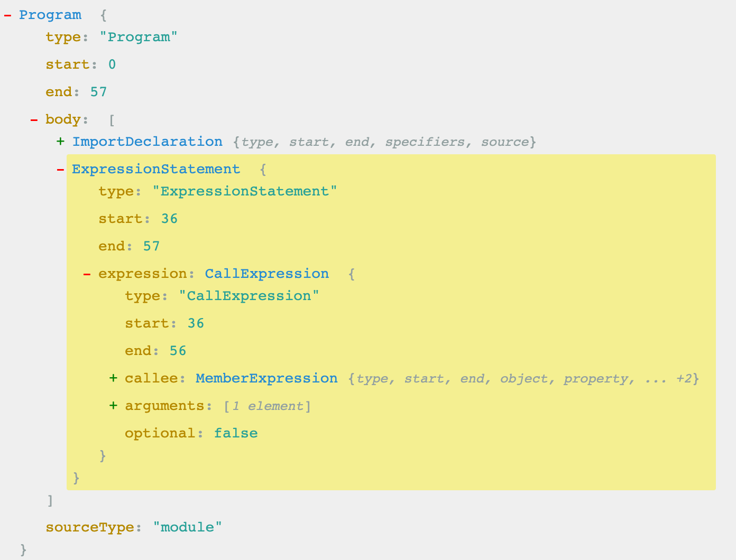Click the "ExpressionStatement" type string value

(244, 191)
